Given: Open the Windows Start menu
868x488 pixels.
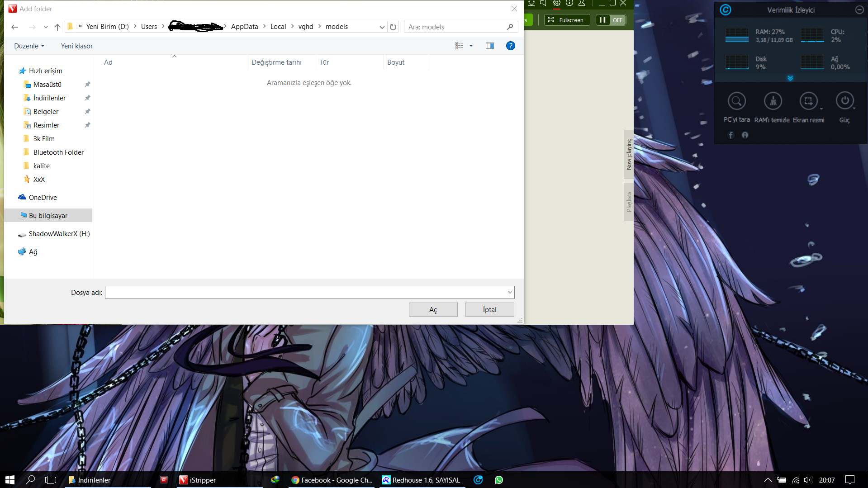Looking at the screenshot, I should click(x=10, y=480).
